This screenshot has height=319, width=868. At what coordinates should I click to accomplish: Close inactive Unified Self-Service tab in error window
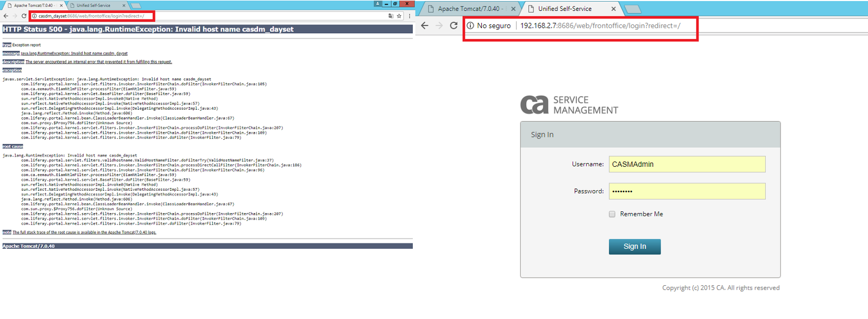[x=124, y=5]
